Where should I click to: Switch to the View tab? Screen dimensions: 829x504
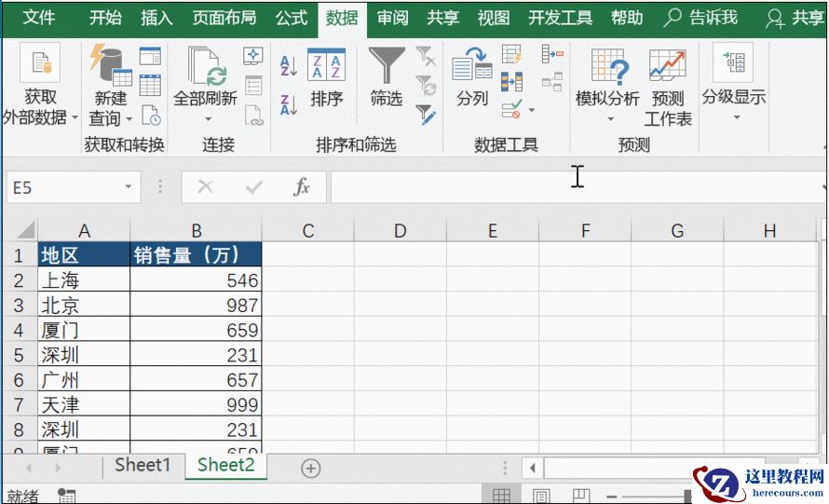point(494,18)
